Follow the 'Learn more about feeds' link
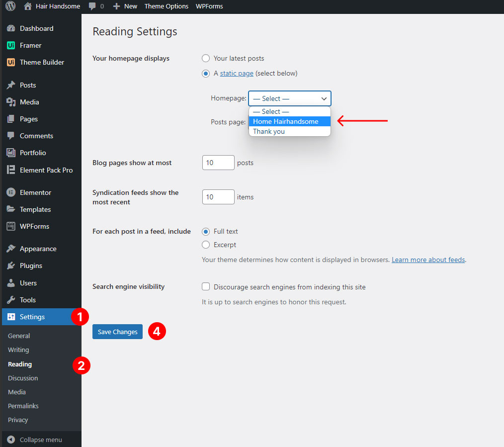 (x=428, y=260)
